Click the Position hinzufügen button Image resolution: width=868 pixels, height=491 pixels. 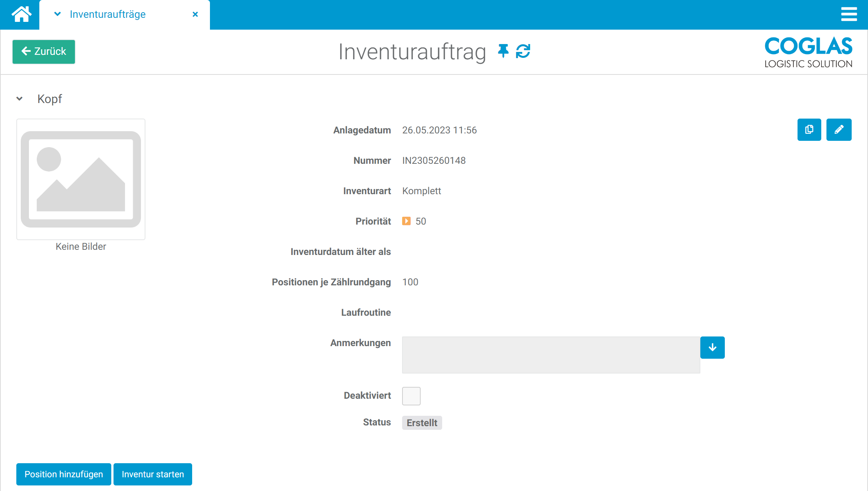(63, 474)
